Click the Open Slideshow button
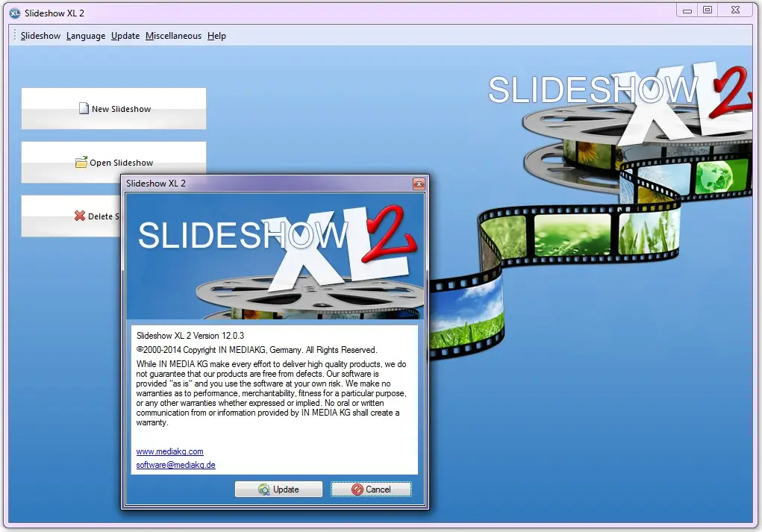 (113, 162)
